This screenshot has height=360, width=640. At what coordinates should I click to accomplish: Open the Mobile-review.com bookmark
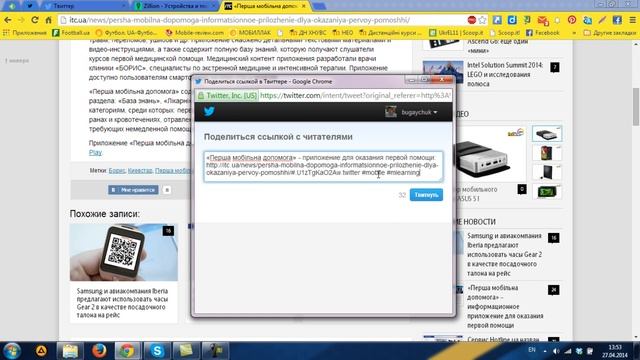pyautogui.click(x=195, y=32)
